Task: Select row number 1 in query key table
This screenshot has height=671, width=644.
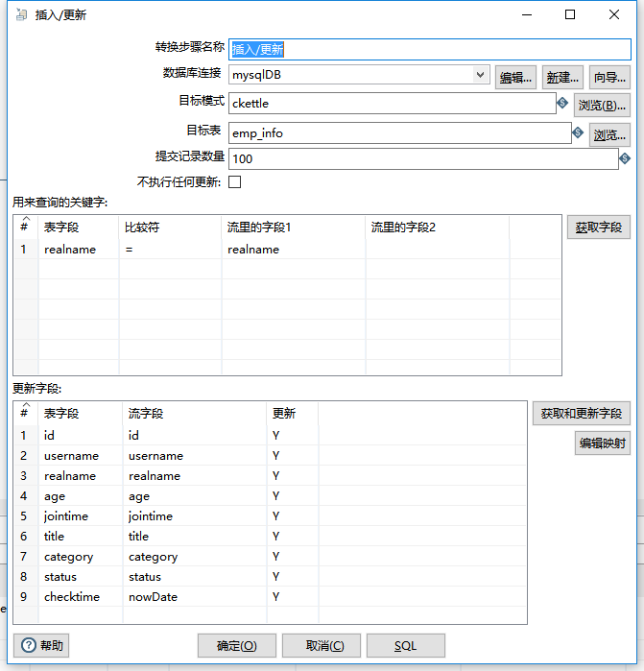Action: click(x=24, y=250)
